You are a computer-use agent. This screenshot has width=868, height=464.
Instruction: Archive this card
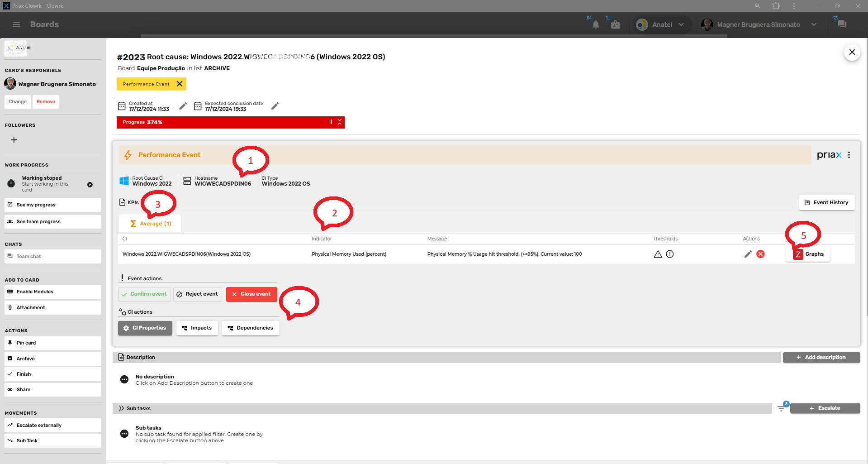(x=53, y=359)
